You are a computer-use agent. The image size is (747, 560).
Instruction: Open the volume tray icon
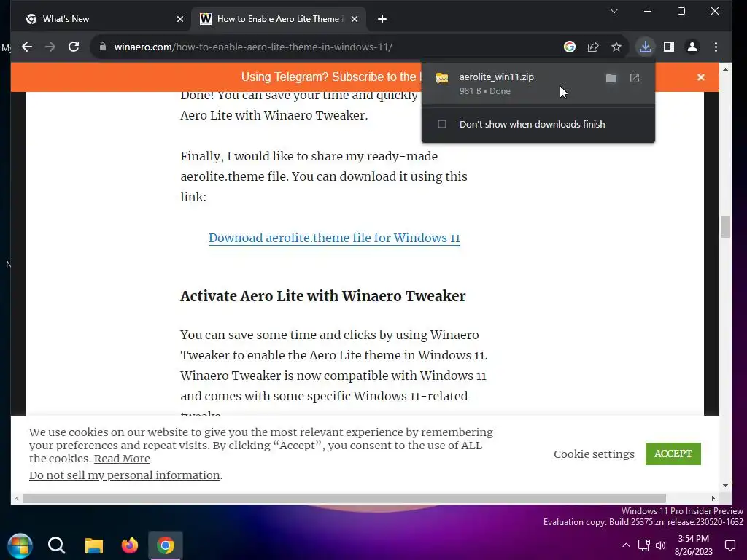click(x=660, y=545)
